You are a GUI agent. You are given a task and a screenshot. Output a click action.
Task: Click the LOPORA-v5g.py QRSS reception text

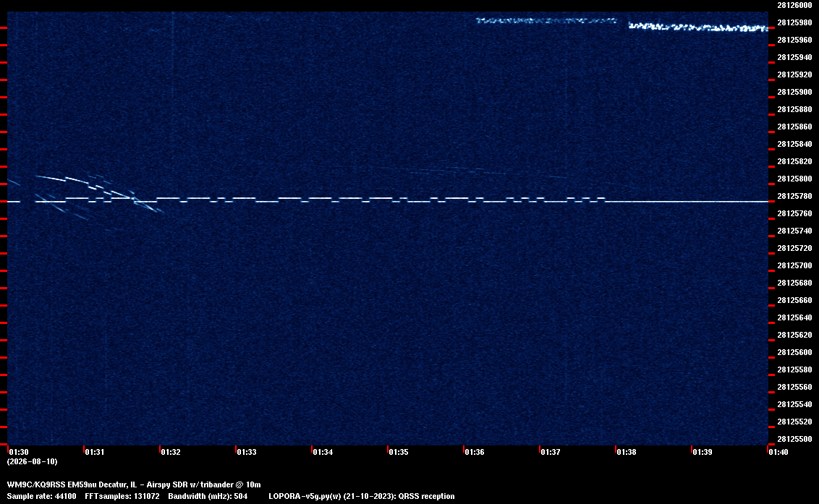tap(362, 496)
